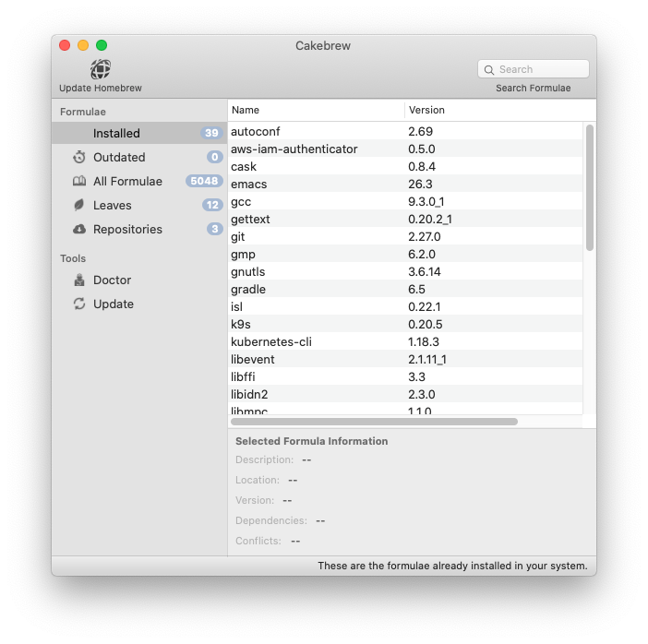Image resolution: width=648 pixels, height=644 pixels.
Task: Minimize the Cakebrew window with yellow button
Action: (83, 45)
